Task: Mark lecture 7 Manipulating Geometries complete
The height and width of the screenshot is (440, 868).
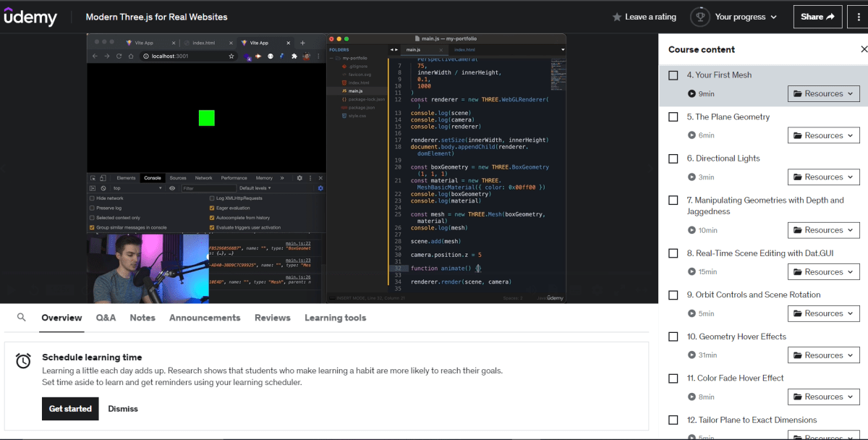Action: point(673,200)
